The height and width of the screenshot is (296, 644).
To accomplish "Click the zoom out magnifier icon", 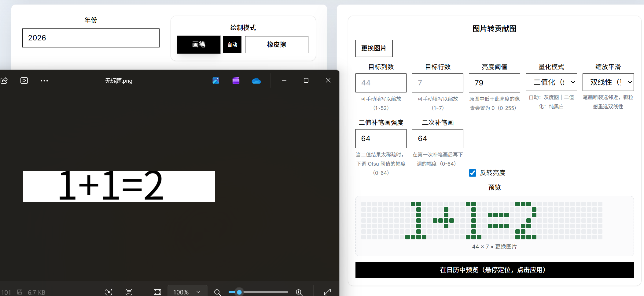I will coord(217,292).
